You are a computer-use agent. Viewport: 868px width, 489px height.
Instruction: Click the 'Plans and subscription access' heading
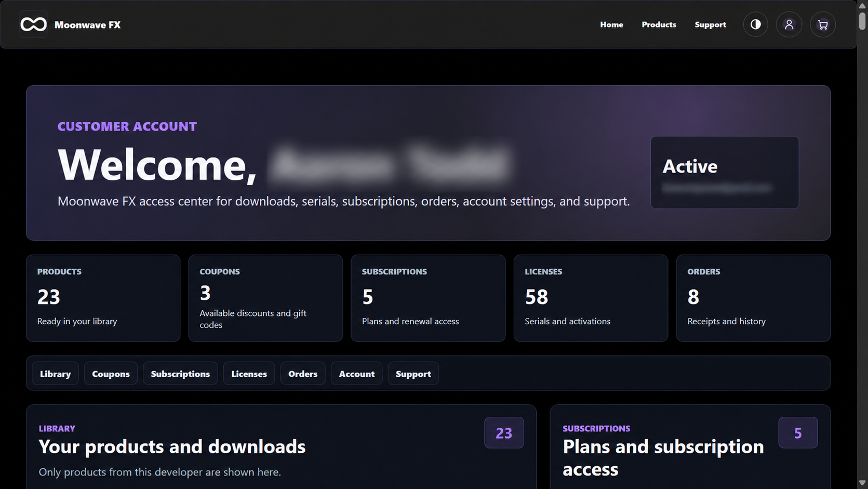point(663,458)
